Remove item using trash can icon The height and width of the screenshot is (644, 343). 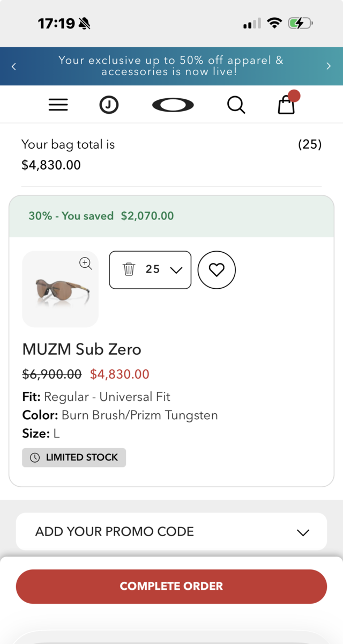tap(129, 269)
